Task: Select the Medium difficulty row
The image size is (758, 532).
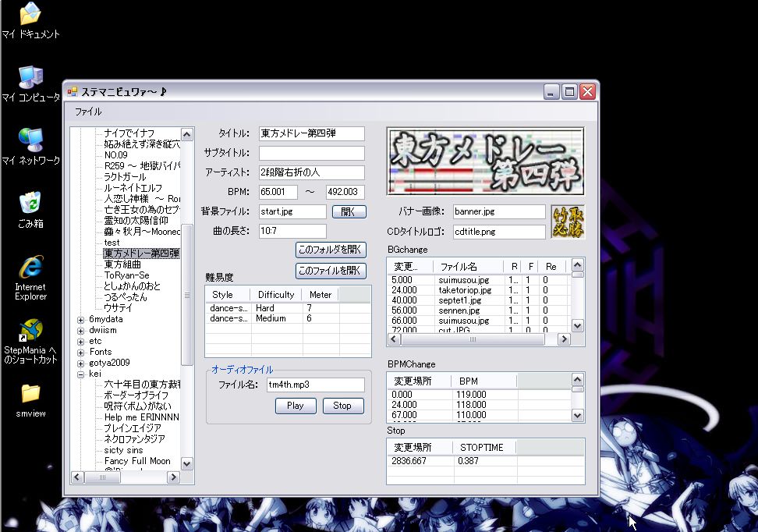Action: (288, 319)
